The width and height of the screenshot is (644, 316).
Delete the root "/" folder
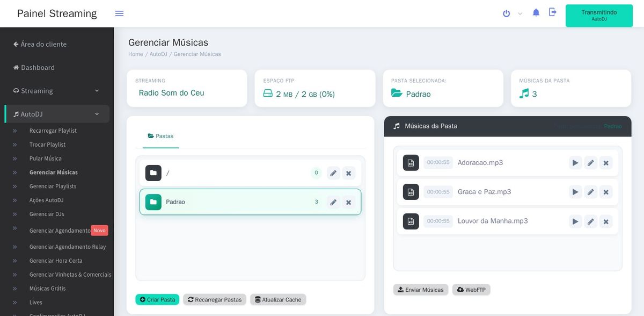point(348,173)
